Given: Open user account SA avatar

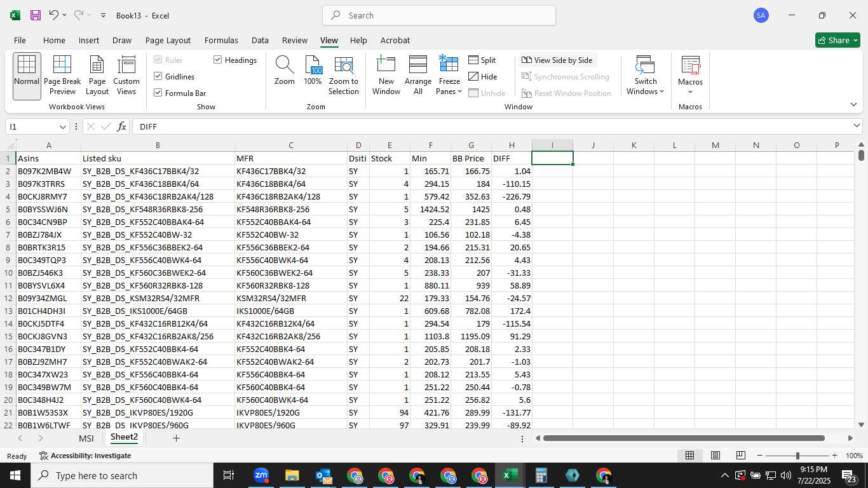Looking at the screenshot, I should point(761,15).
